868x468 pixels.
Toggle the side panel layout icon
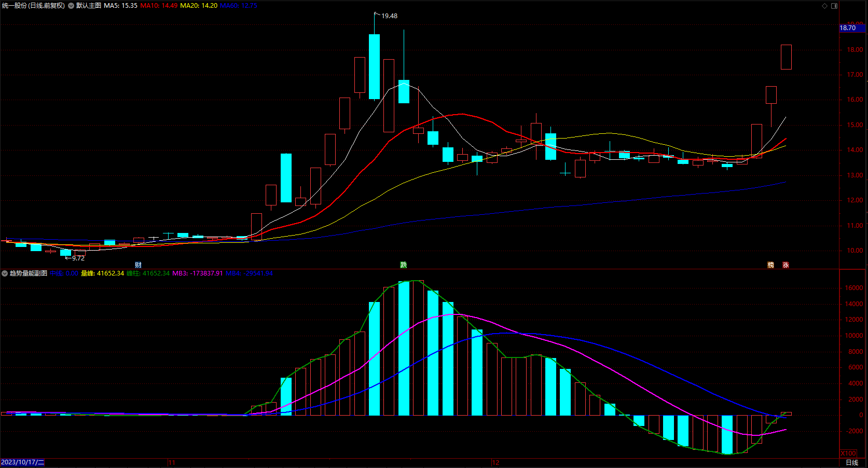(834, 6)
